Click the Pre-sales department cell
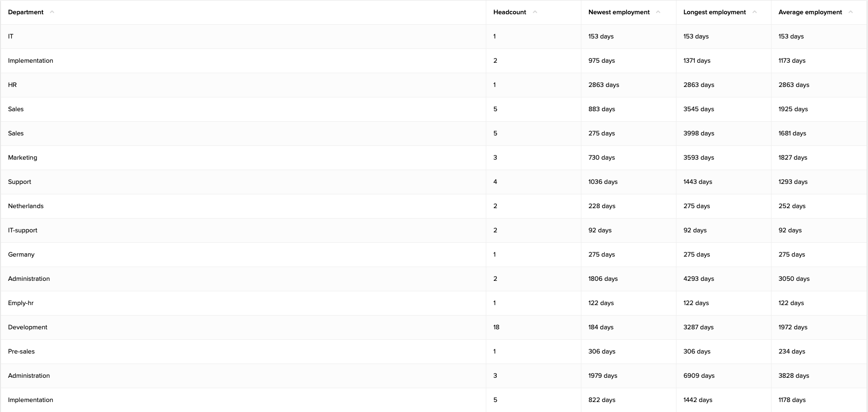The width and height of the screenshot is (868, 412). pyautogui.click(x=21, y=352)
